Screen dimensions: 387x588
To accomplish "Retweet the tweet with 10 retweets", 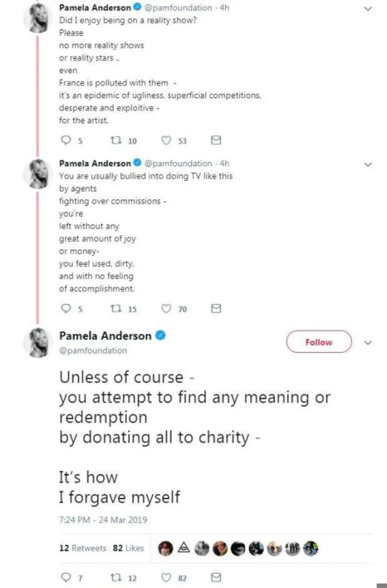I will [x=116, y=140].
